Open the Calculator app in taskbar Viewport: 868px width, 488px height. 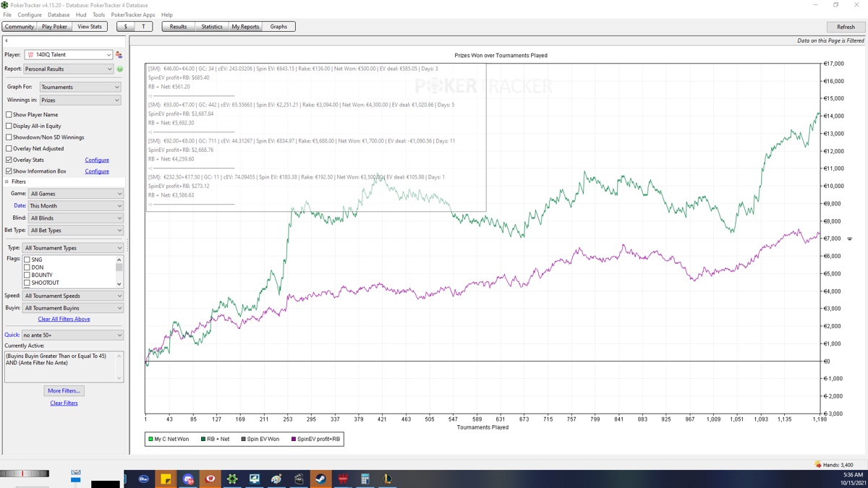click(365, 479)
